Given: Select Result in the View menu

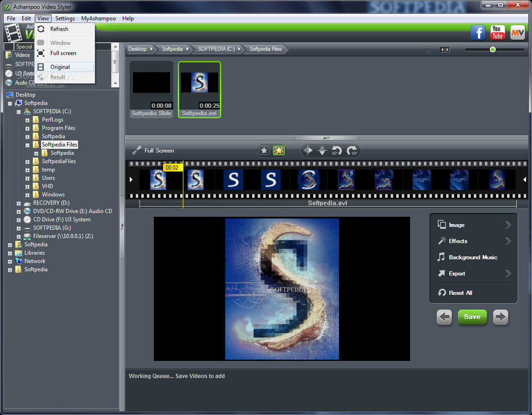Looking at the screenshot, I should point(65,77).
